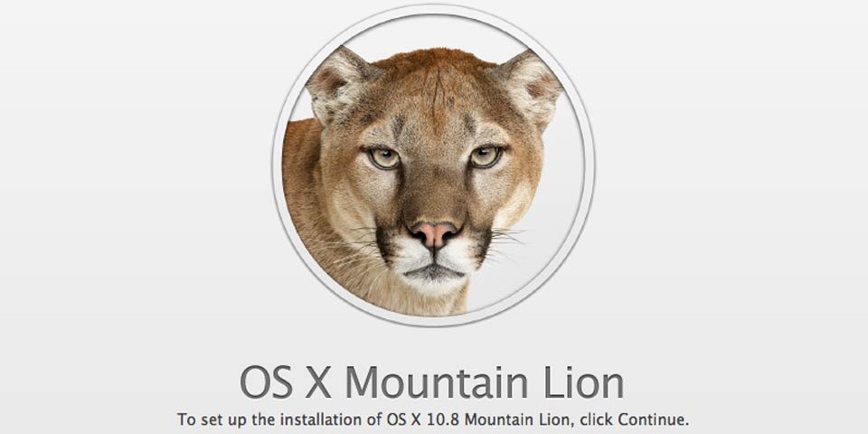Viewport: 868px width, 434px height.
Task: Click "Mountain Lion" in the small instruction line
Action: coord(509,419)
